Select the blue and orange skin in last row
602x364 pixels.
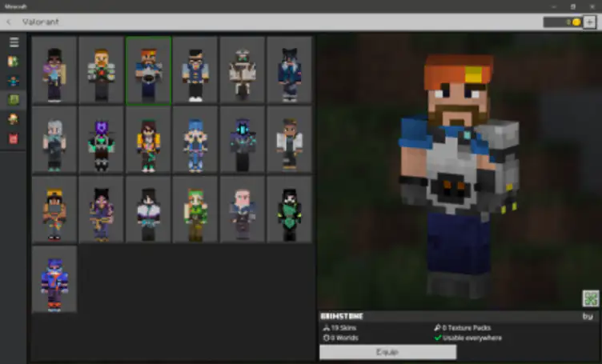54,280
